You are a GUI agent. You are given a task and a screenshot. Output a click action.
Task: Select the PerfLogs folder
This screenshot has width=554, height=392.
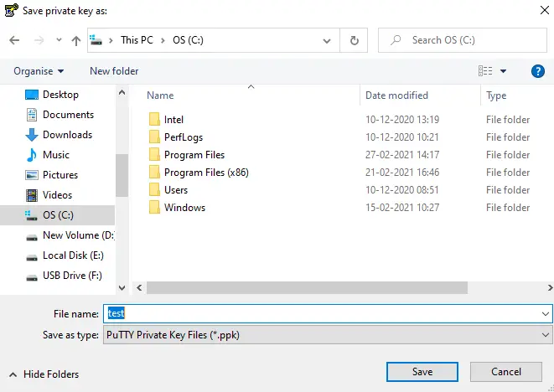pyautogui.click(x=184, y=137)
